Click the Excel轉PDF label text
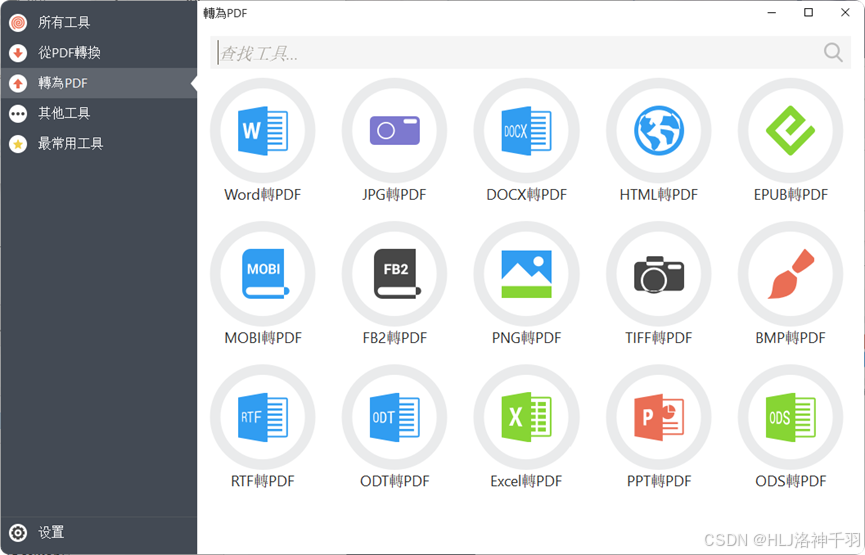The height and width of the screenshot is (555, 865). (526, 482)
